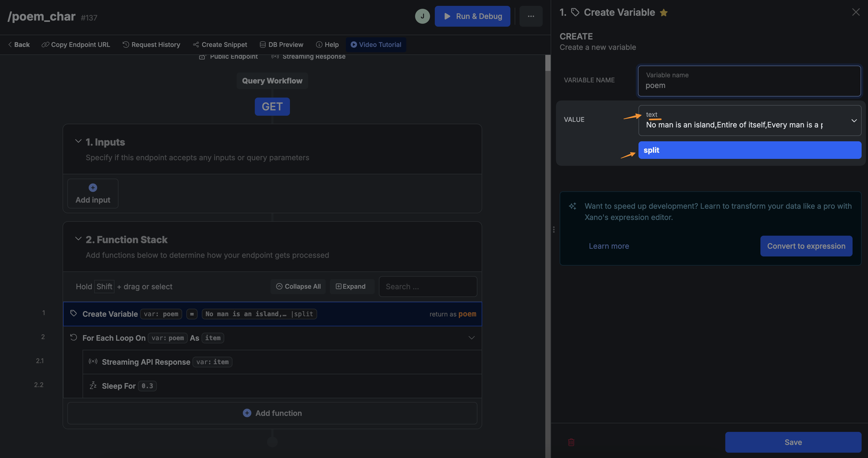Select the split filter bar
868x458 pixels.
click(750, 150)
